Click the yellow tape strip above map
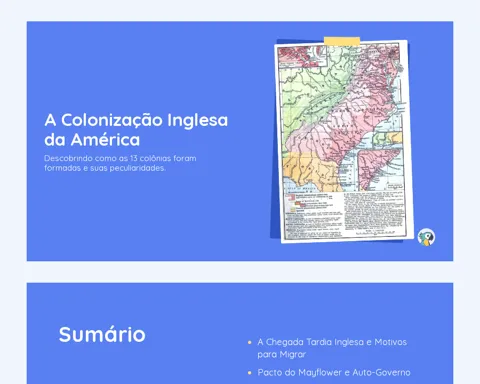This screenshot has height=384, width=480. [x=342, y=41]
